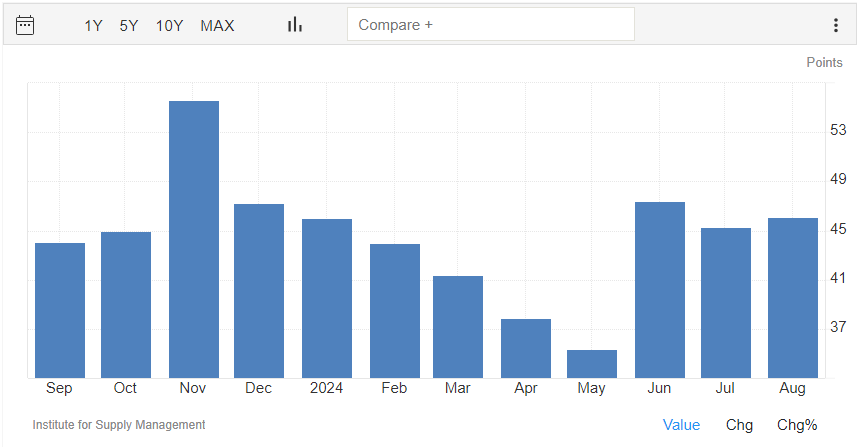
Task: Click the Jul bar in the chart
Action: pyautogui.click(x=726, y=303)
